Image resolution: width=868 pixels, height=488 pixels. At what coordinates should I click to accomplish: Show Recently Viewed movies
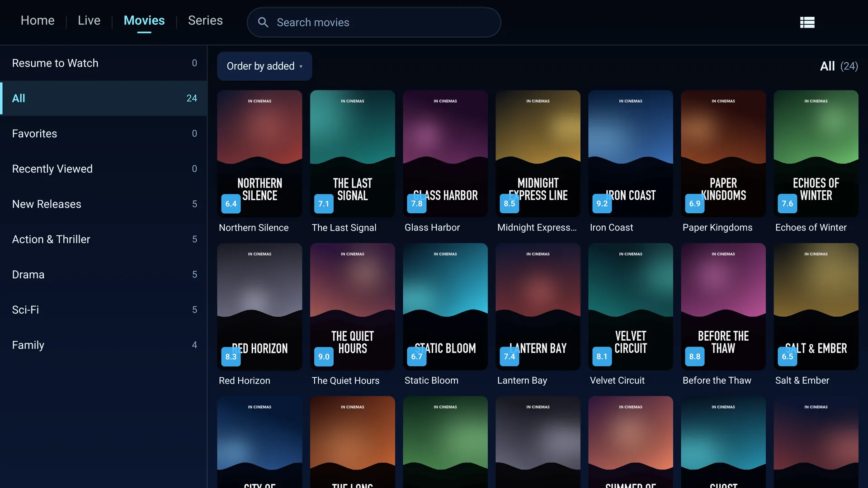point(104,169)
